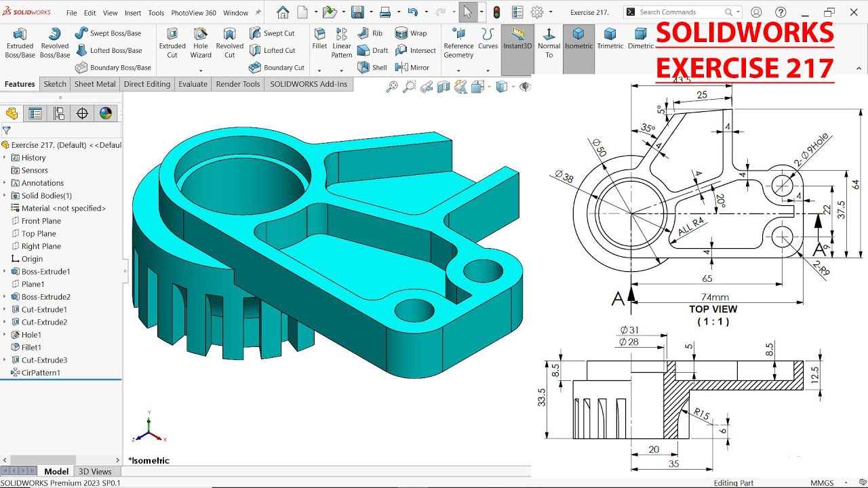Click the Save icon
Viewport: 868px width, 488px height.
357,12
